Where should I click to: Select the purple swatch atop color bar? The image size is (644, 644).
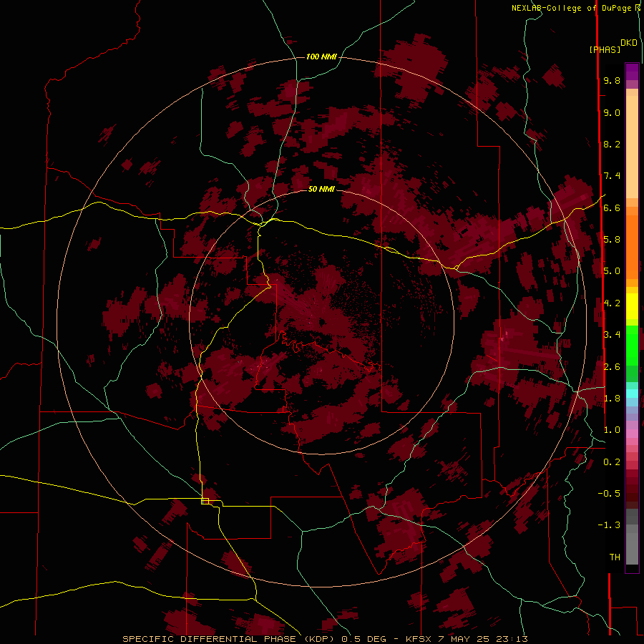pyautogui.click(x=632, y=72)
